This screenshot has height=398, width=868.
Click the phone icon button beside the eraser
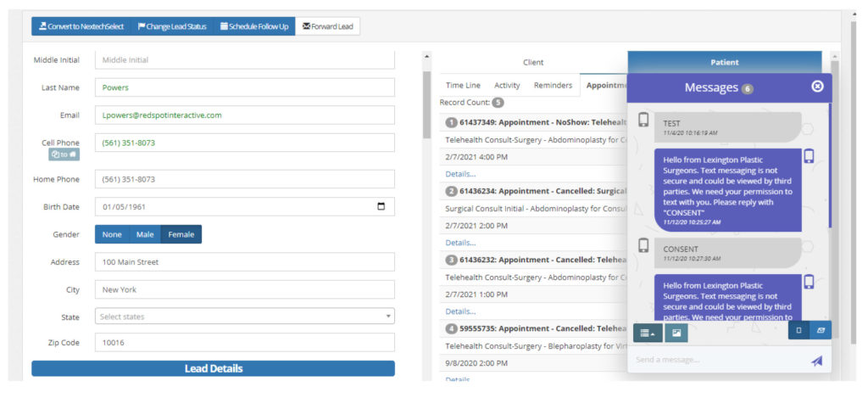[798, 330]
